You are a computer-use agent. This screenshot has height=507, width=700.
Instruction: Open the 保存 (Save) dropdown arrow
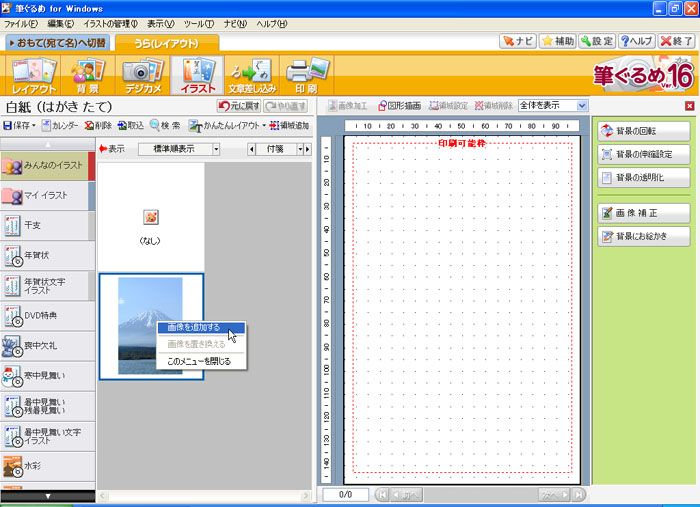pyautogui.click(x=33, y=126)
